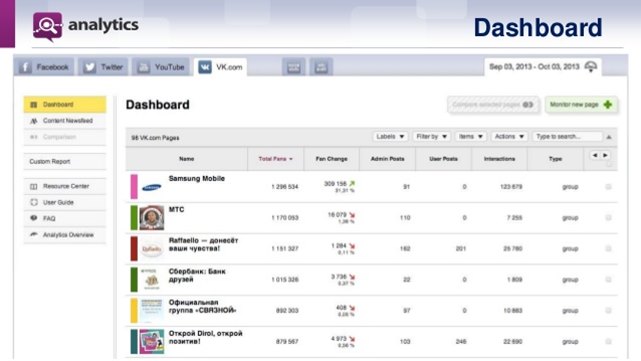641x361 pixels.
Task: Click the Analytics Overview icon
Action: tap(34, 235)
